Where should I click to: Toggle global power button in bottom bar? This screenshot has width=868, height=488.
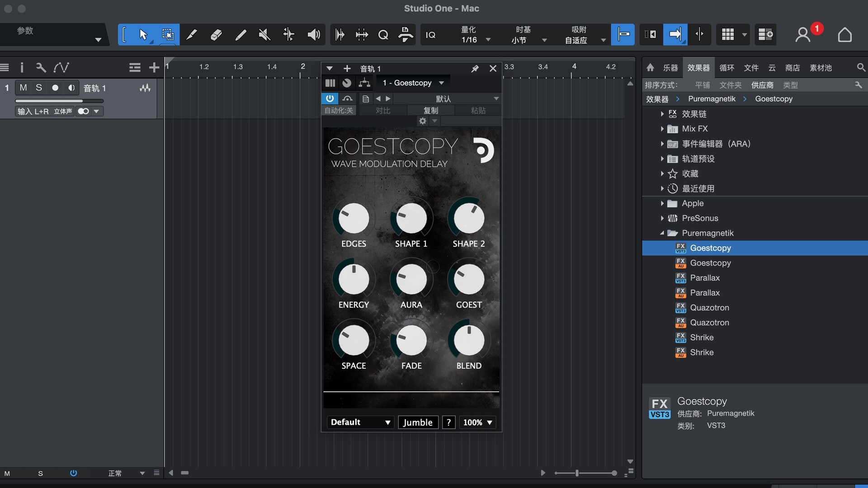pyautogui.click(x=73, y=473)
